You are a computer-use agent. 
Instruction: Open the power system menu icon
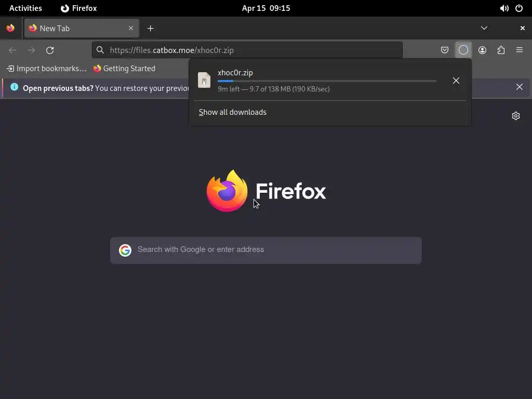[519, 8]
